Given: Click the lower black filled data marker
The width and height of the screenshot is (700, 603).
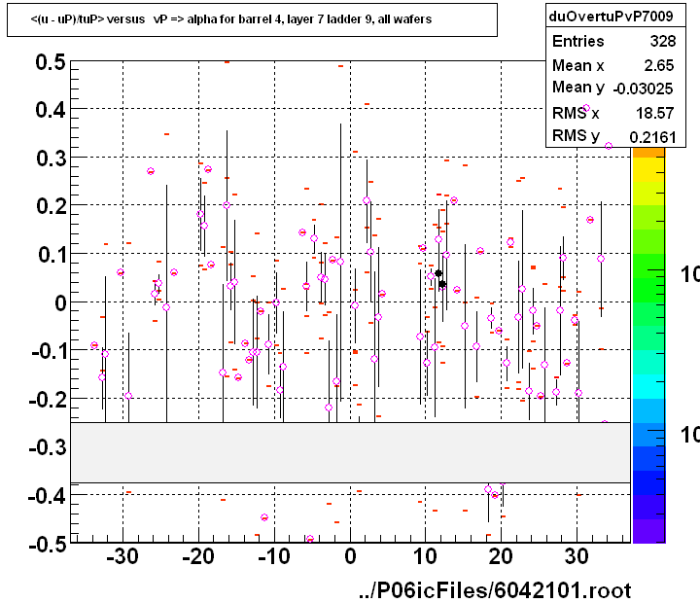Looking at the screenshot, I should click(x=442, y=284).
